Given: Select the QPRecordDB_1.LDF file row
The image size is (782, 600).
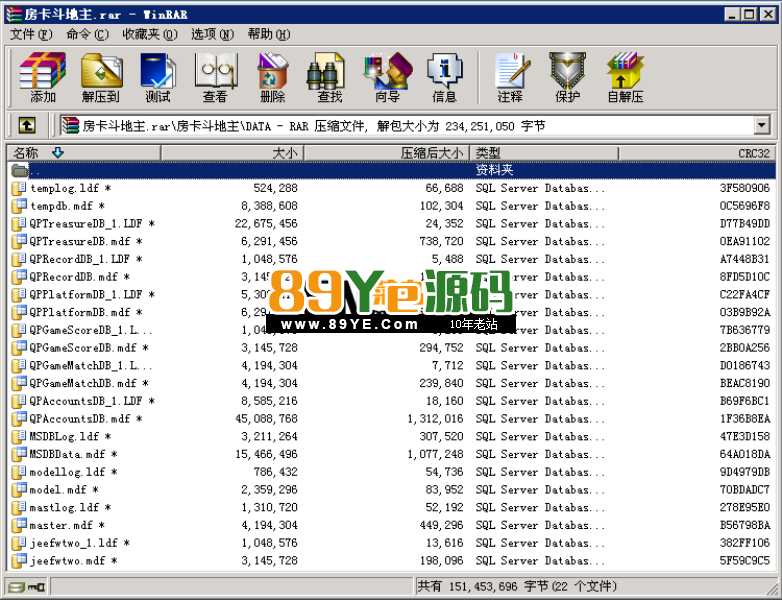Looking at the screenshot, I should [x=391, y=259].
